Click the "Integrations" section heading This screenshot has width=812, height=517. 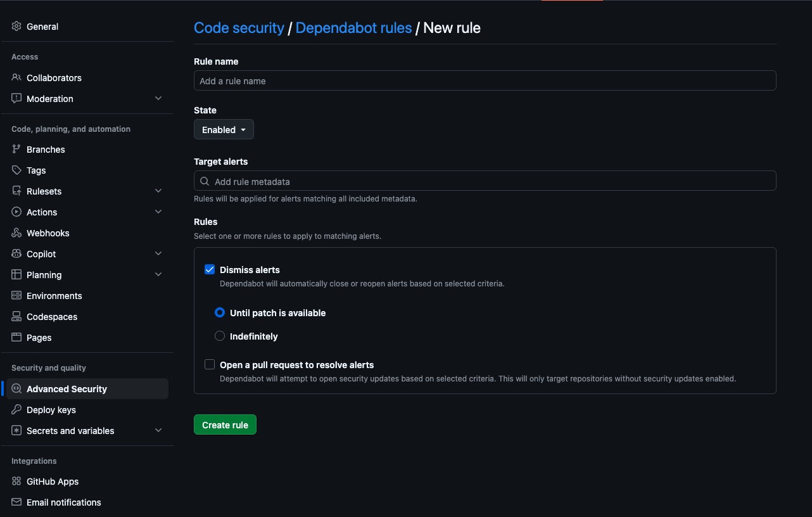[x=34, y=461]
